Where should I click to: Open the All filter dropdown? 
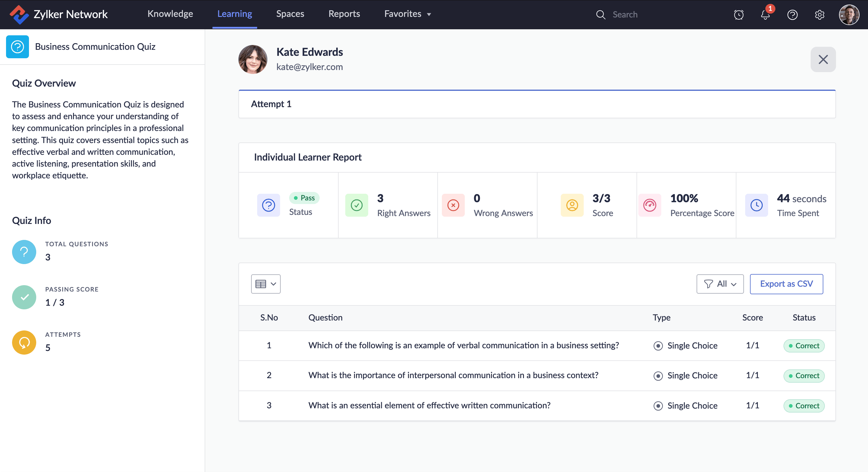pos(720,284)
